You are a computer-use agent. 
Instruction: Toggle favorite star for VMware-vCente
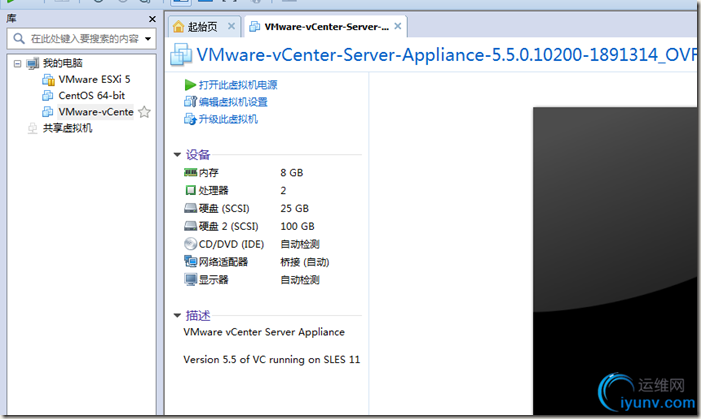pos(144,112)
